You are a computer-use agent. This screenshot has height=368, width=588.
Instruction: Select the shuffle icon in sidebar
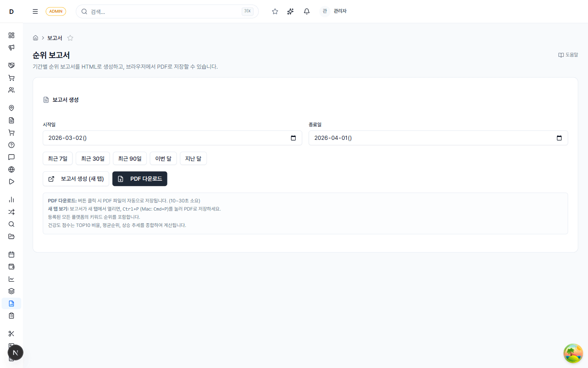coord(11,212)
